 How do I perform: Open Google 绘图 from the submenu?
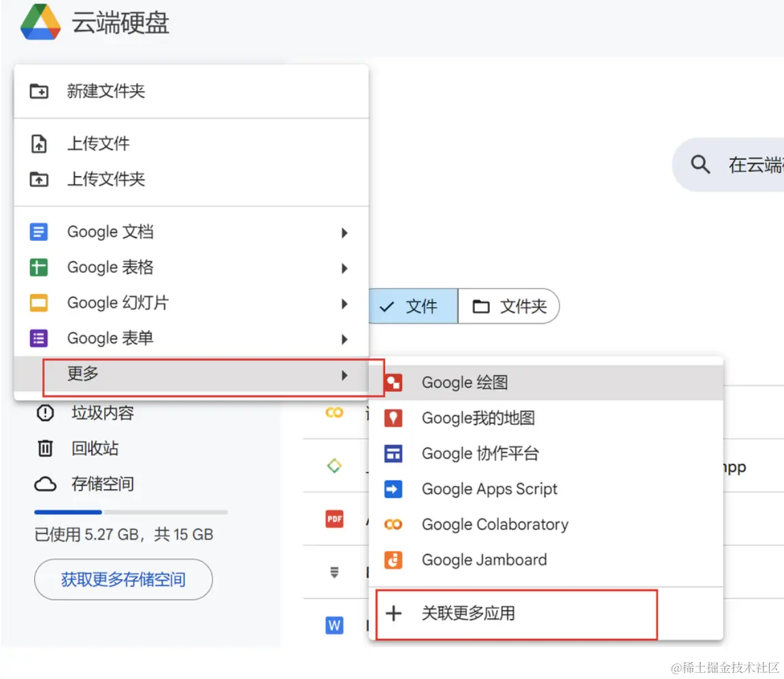pos(546,382)
